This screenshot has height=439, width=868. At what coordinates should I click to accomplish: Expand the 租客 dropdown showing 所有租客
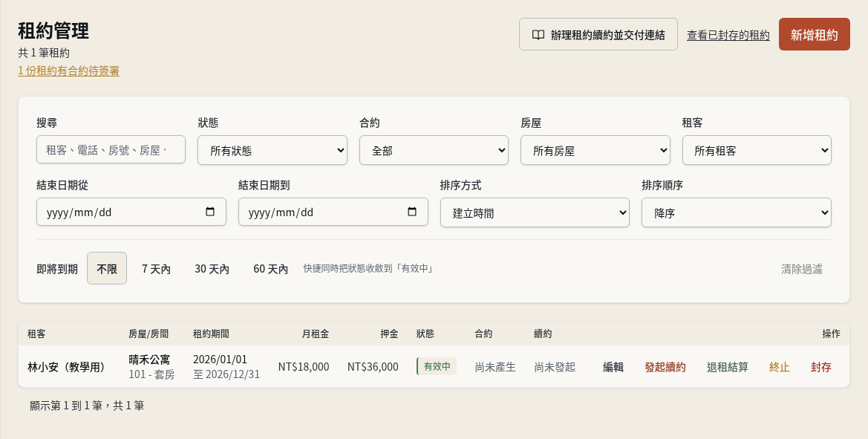(x=757, y=150)
